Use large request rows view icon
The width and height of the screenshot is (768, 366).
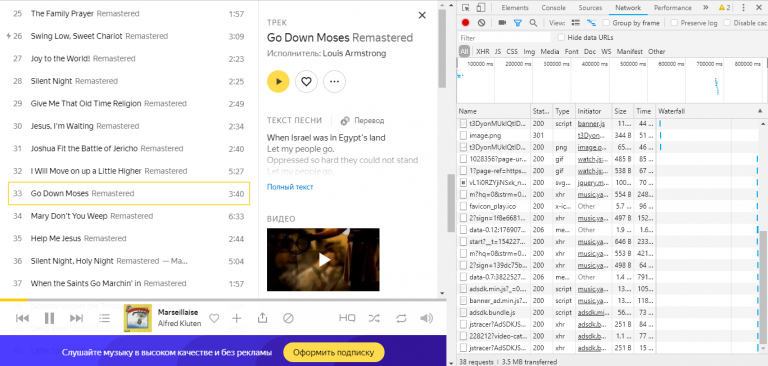(x=576, y=23)
